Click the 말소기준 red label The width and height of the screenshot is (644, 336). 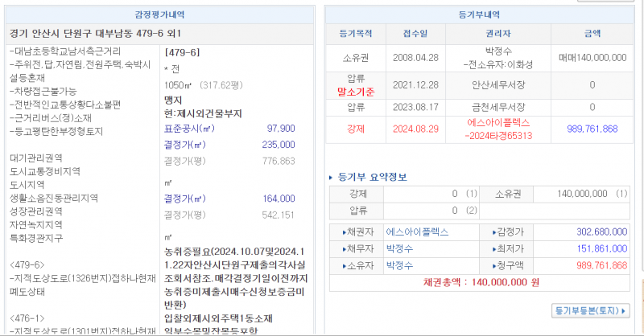[356, 91]
